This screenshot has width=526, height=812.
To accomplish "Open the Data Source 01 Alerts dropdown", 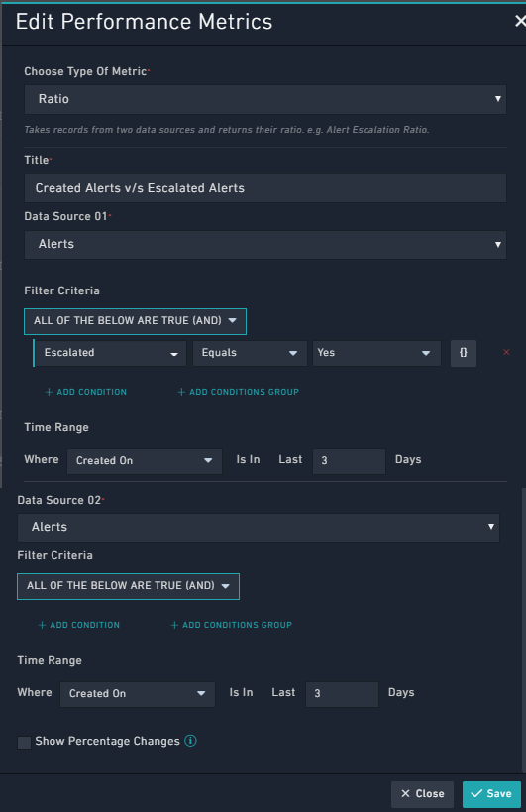I will point(264,245).
